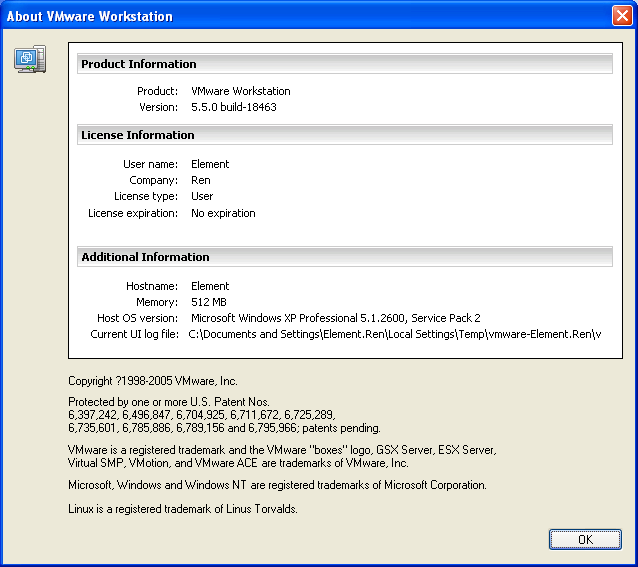Click the Product Information header
This screenshot has height=567, width=638.
(345, 64)
